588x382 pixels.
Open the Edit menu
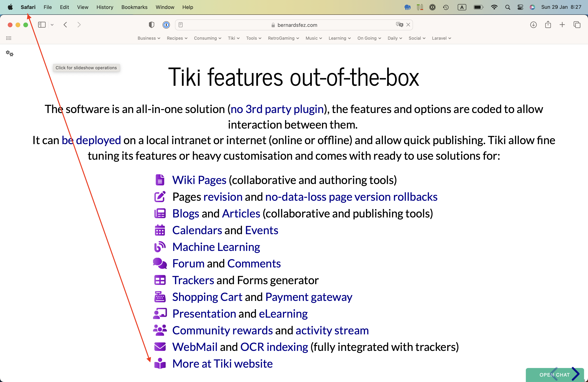click(64, 7)
